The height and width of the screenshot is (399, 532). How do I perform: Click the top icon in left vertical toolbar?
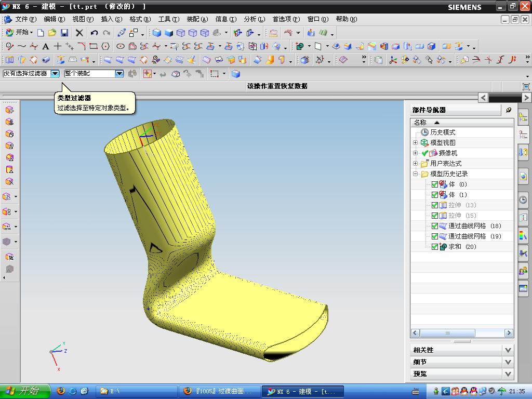pyautogui.click(x=9, y=110)
